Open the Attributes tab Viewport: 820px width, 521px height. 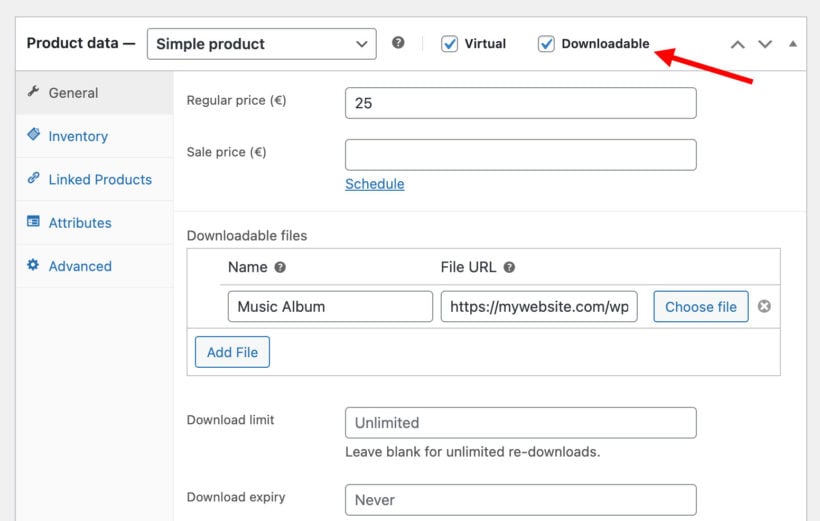94,223
